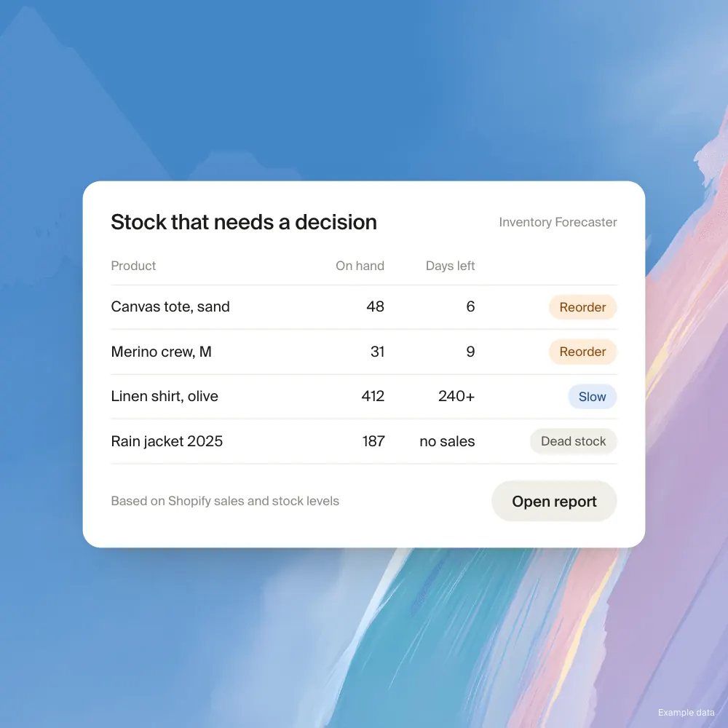Click the Slow badge for Linen shirt
This screenshot has height=728, width=728.
click(592, 397)
